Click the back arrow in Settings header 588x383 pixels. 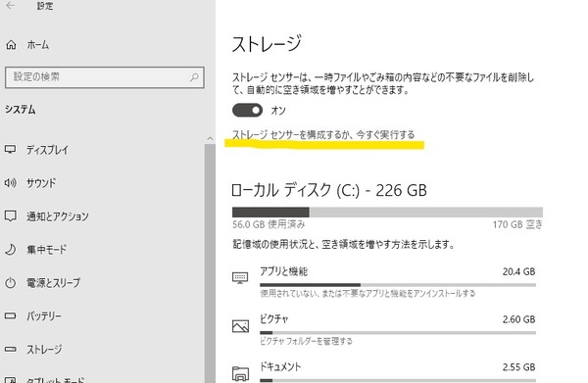[11, 5]
